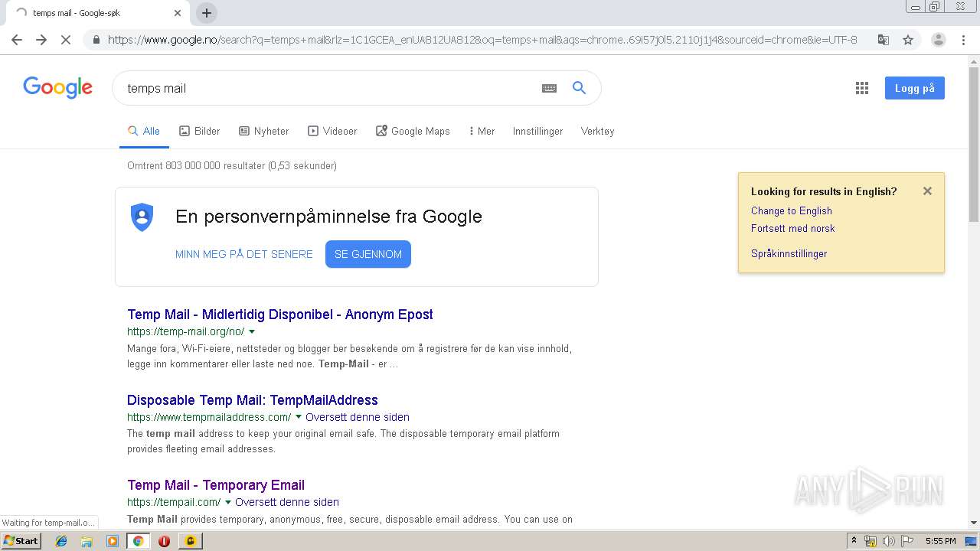Open Verktøy search tools
Image resolution: width=980 pixels, height=551 pixels.
tap(597, 131)
